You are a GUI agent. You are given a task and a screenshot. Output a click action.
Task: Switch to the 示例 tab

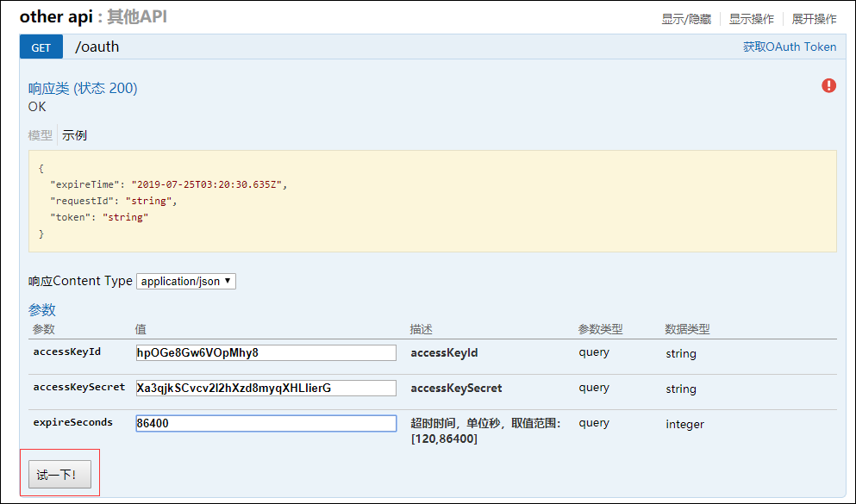[74, 135]
